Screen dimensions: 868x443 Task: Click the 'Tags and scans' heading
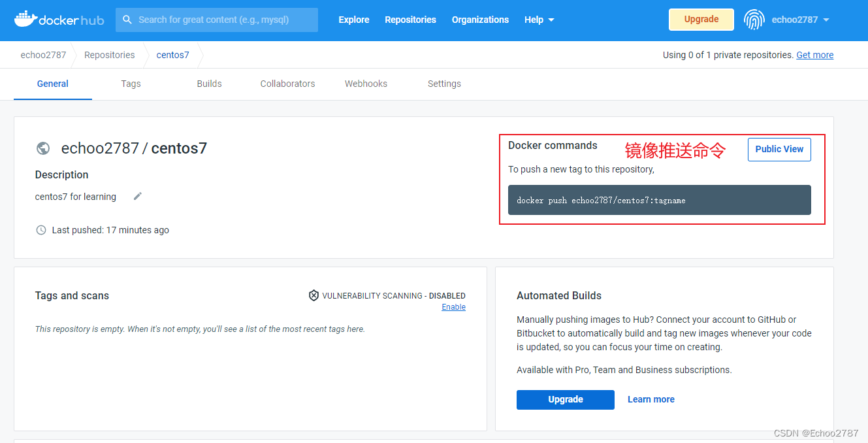tap(72, 295)
